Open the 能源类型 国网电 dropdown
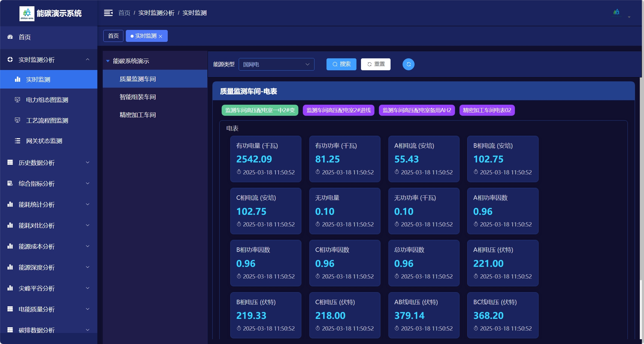Screen dimensions: 644x344 click(x=276, y=64)
